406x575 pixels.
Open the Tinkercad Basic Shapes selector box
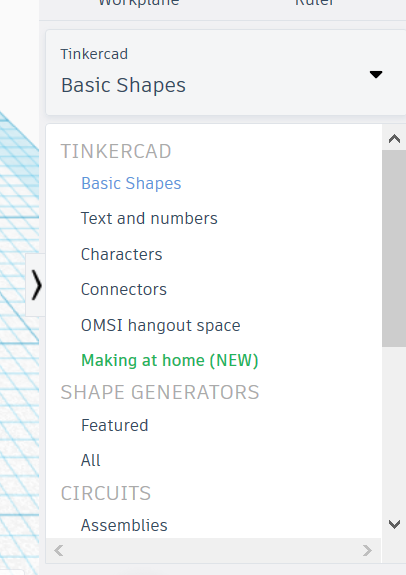click(x=226, y=73)
